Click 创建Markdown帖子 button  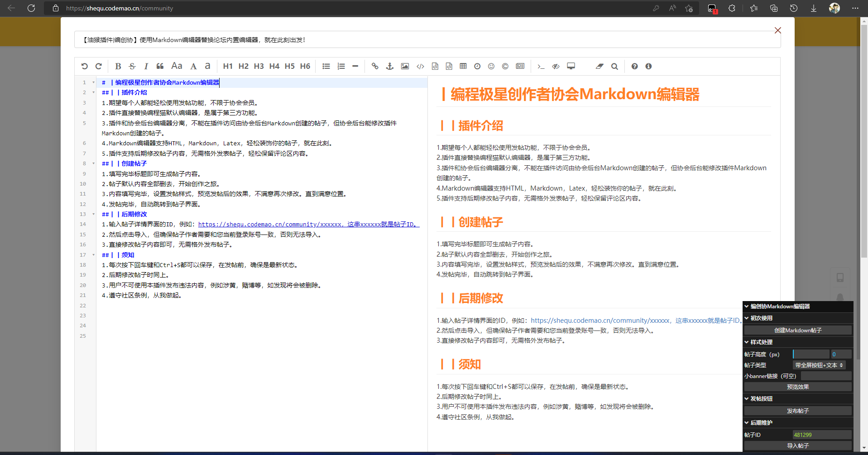(x=798, y=330)
